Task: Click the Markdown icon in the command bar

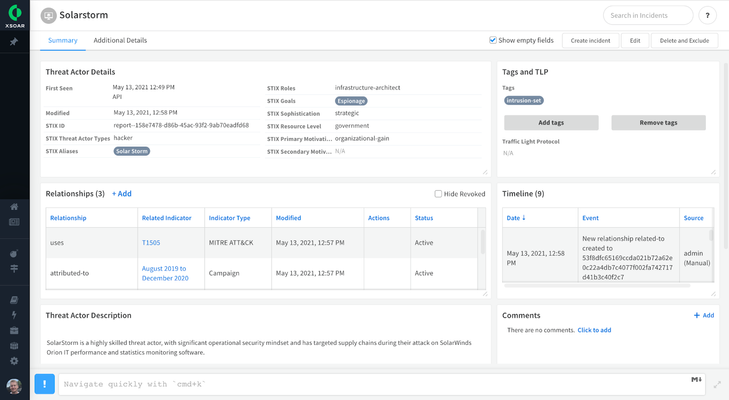Action: pos(696,380)
